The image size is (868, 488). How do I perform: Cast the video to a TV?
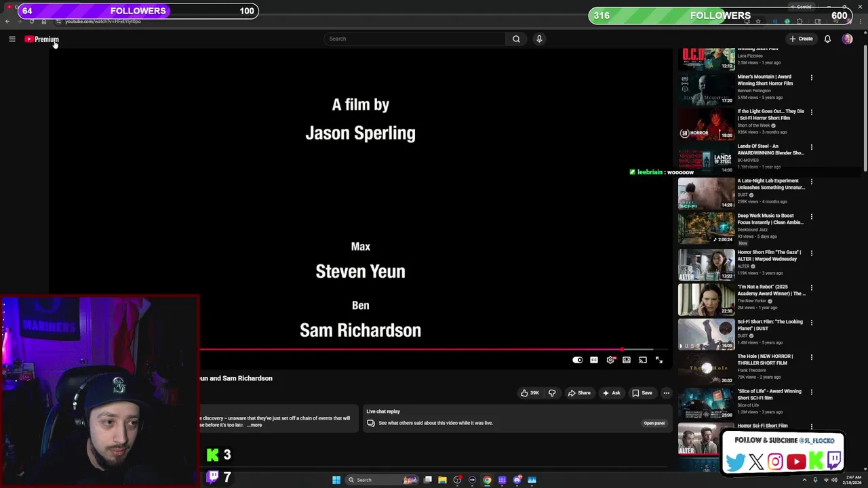(643, 360)
